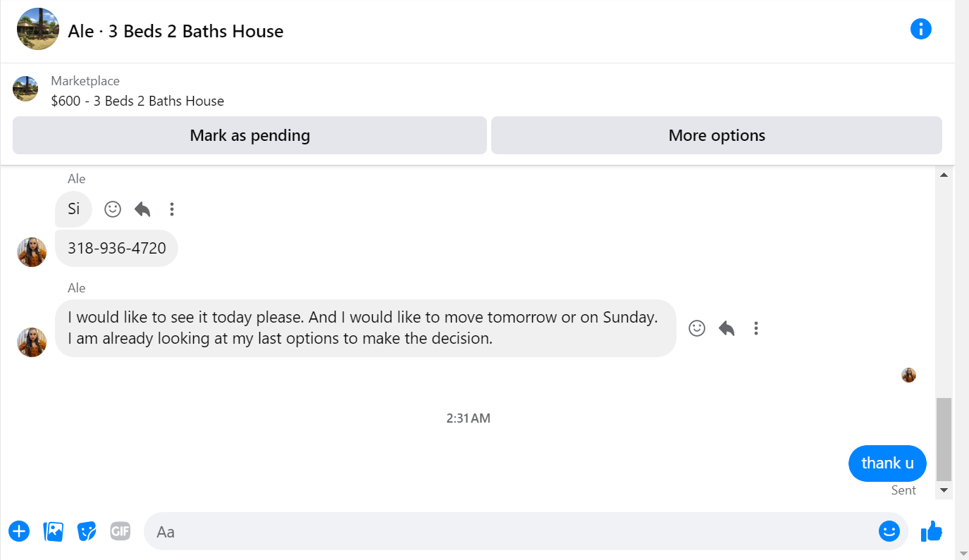Mark the listing as pending
Viewport: 969px width, 560px height.
coord(249,135)
